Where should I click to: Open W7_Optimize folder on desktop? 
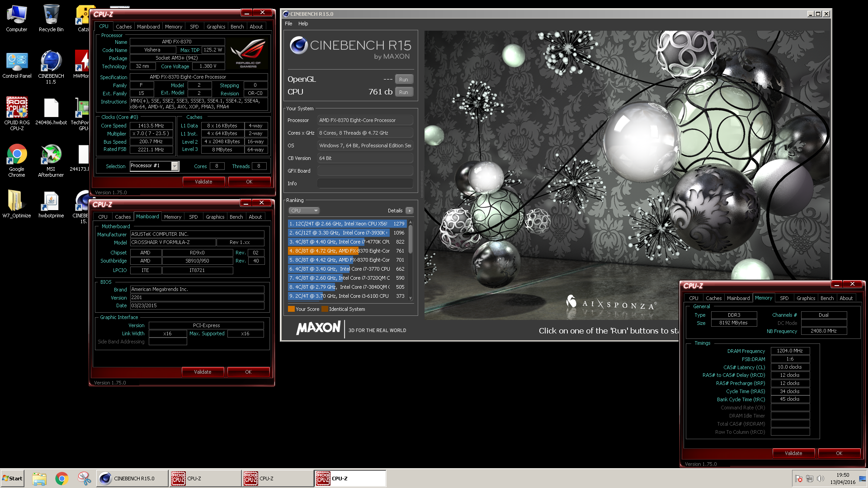(17, 204)
